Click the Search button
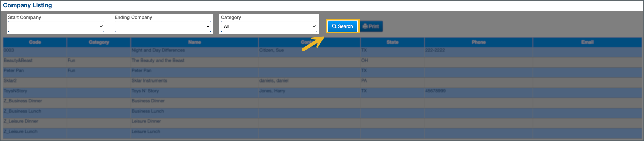 pyautogui.click(x=342, y=26)
